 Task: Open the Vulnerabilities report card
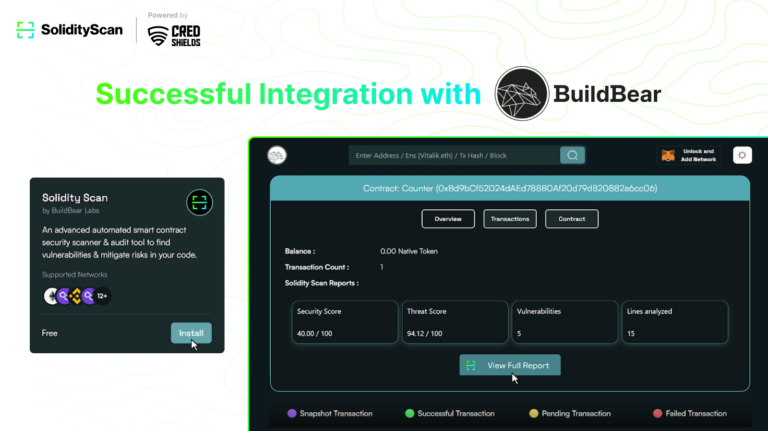(564, 322)
